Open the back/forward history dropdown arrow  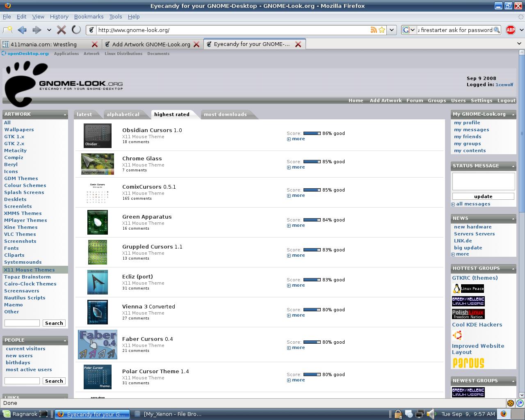click(x=49, y=30)
